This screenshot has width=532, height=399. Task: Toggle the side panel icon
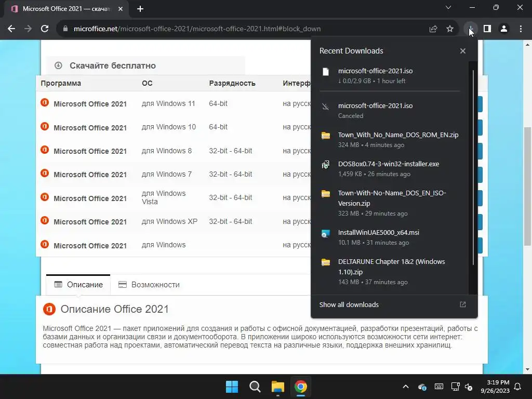point(487,29)
